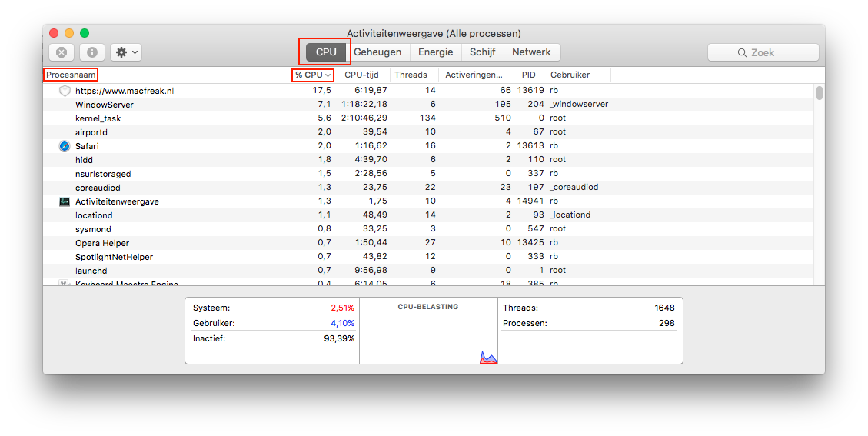Image resolution: width=868 pixels, height=436 pixels.
Task: Select the locationd process
Action: [94, 215]
